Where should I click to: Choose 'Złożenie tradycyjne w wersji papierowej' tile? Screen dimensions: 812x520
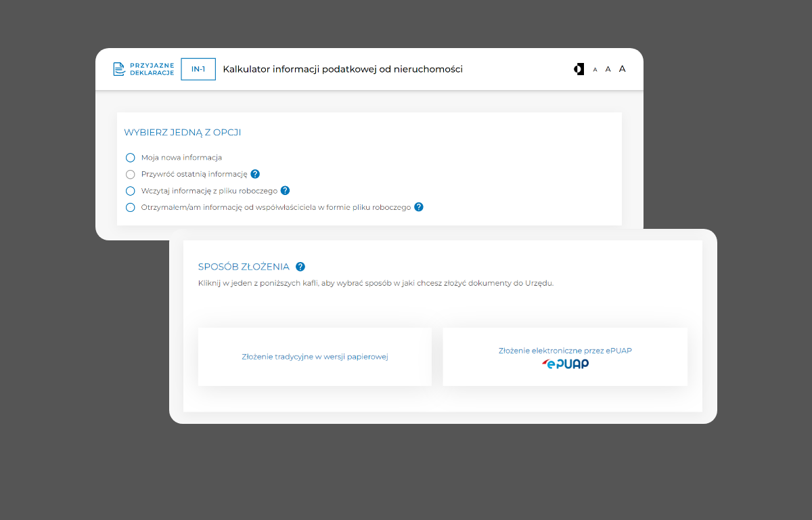point(315,357)
